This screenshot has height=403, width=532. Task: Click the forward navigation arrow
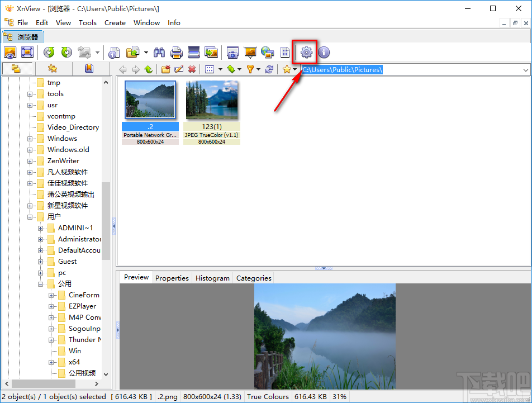(x=136, y=69)
